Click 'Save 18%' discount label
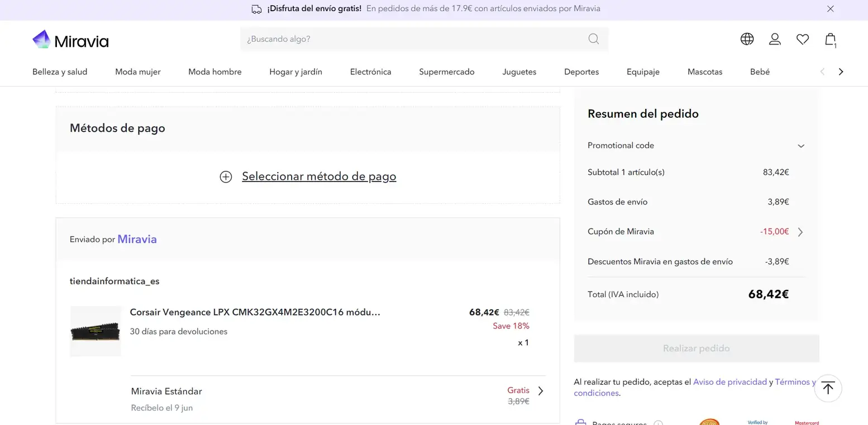The width and height of the screenshot is (868, 425). point(511,326)
